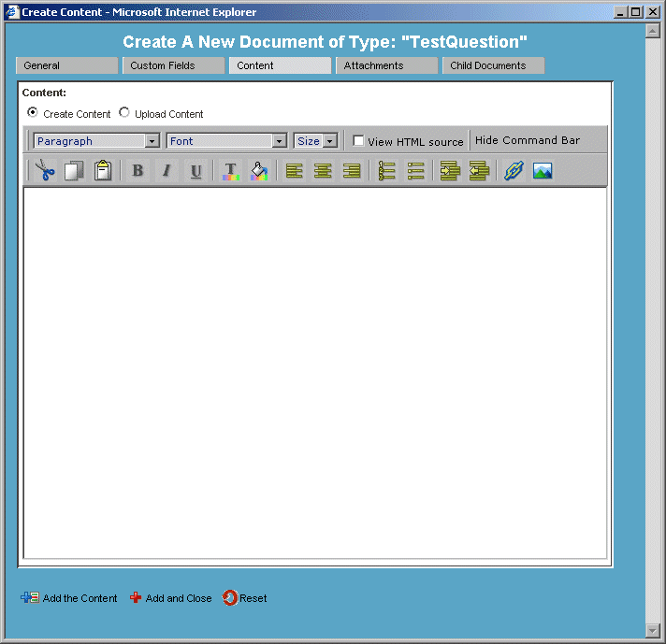Click the Add the Content link
Viewport: 666px width, 644px height.
coord(80,598)
